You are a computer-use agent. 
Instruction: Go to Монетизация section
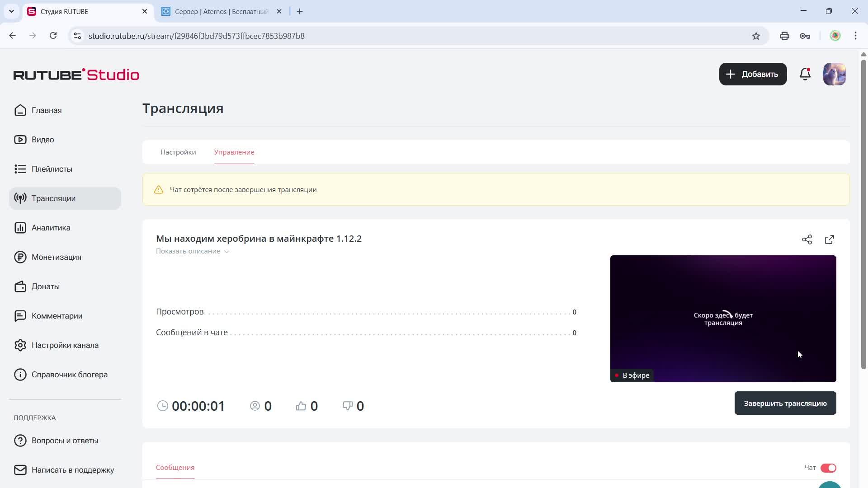coord(56,257)
